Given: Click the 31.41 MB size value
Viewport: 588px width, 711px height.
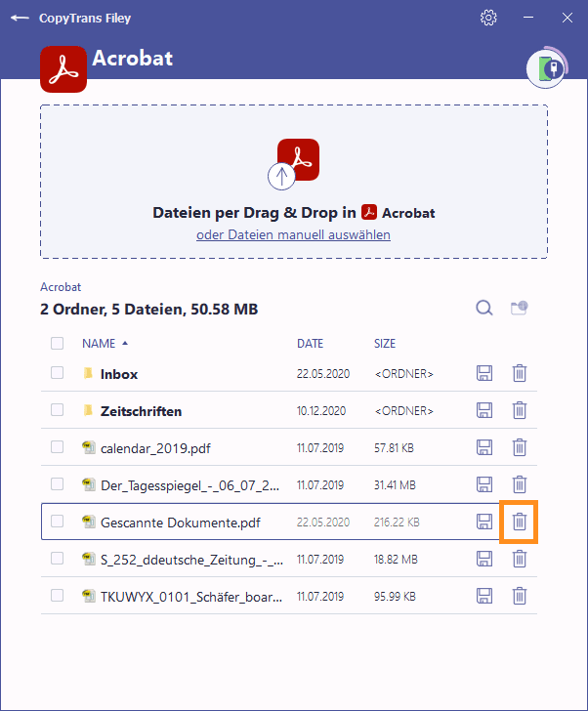Looking at the screenshot, I should (x=395, y=485).
